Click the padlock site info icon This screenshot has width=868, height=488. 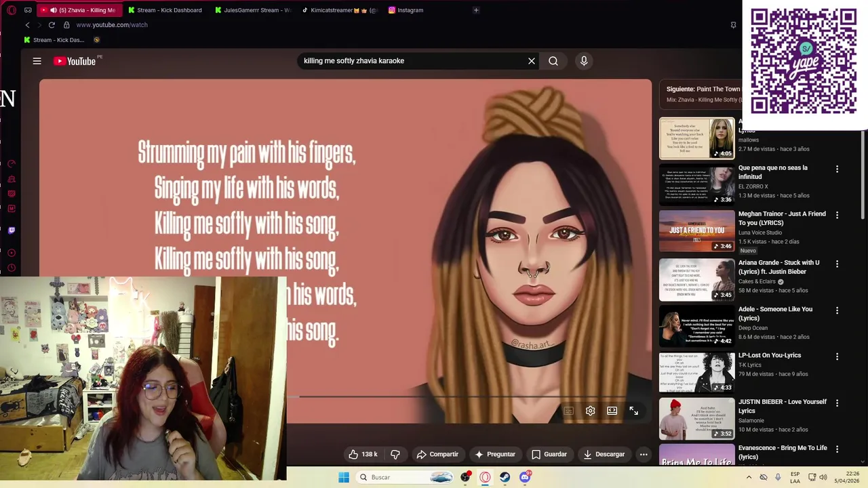click(x=66, y=25)
